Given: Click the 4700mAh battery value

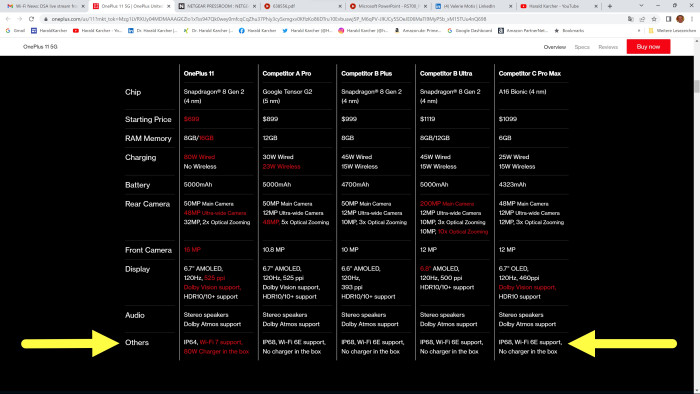Looking at the screenshot, I should 355,184.
